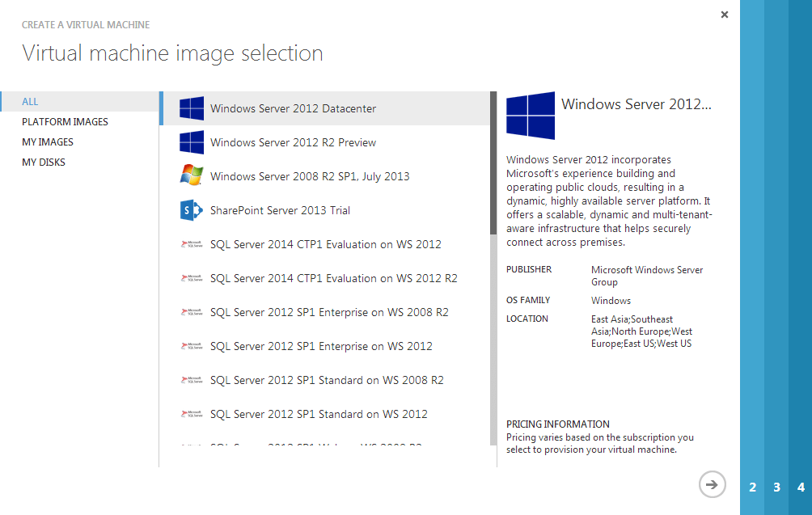Click SQL icon for 2012 SP1 Enterprise on WS 2012
The height and width of the screenshot is (515, 812).
[192, 346]
